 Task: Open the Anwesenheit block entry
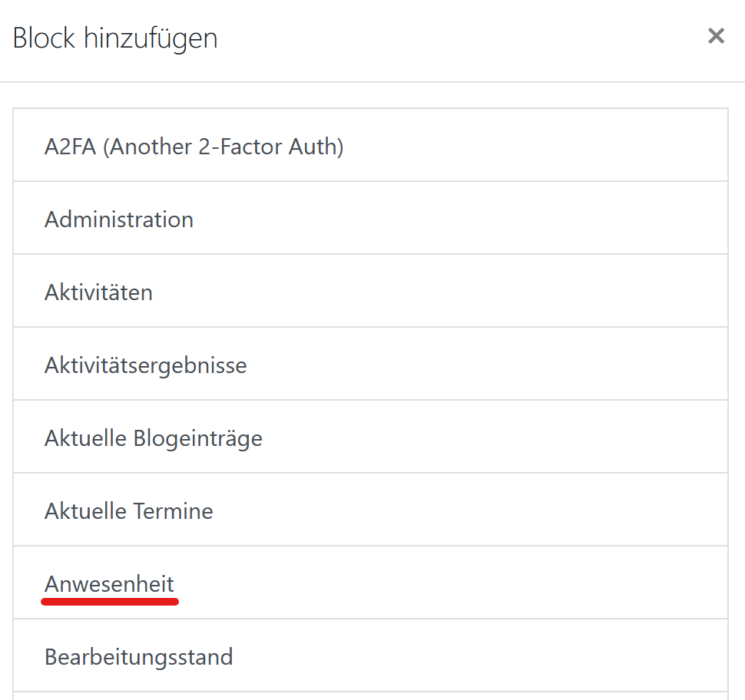tap(371, 583)
